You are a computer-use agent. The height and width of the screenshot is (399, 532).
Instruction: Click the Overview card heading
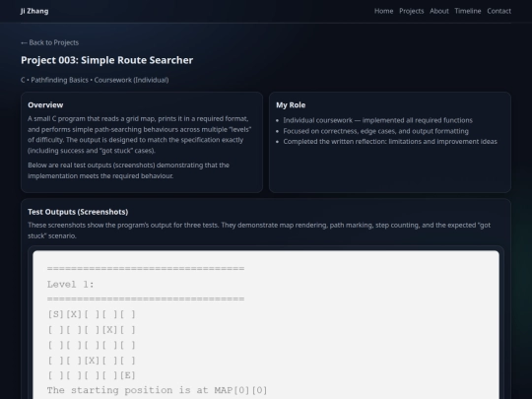pos(45,104)
